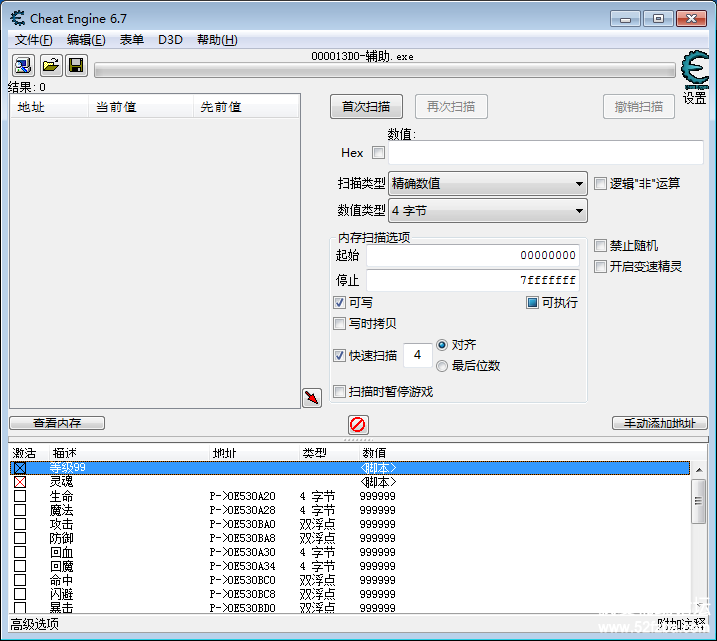The height and width of the screenshot is (641, 717).
Task: Activate the 生命 entry checkbox
Action: pyautogui.click(x=20, y=497)
